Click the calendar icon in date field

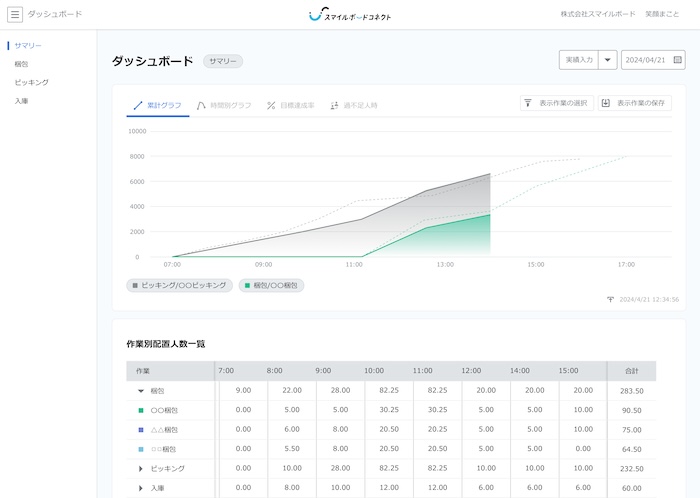677,60
